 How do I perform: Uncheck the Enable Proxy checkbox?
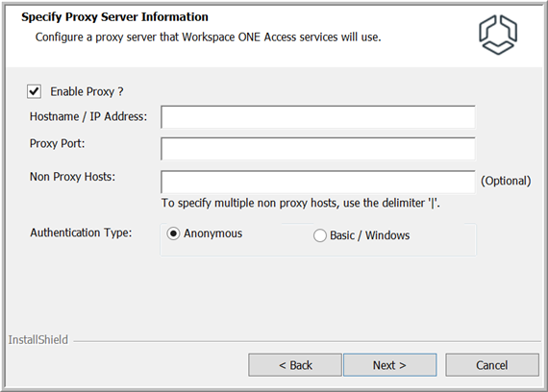34,91
